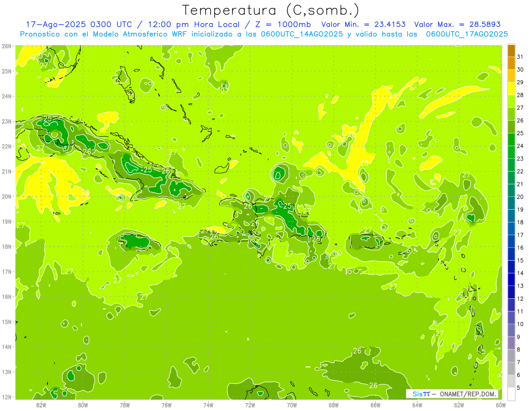Select the orange-brown swatch above 31
The width and height of the screenshot is (532, 411).
pyautogui.click(x=511, y=51)
